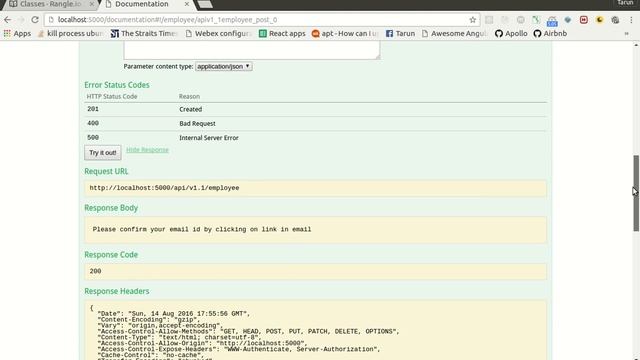
Task: Go forward using the browser forward arrow
Action: (21, 20)
